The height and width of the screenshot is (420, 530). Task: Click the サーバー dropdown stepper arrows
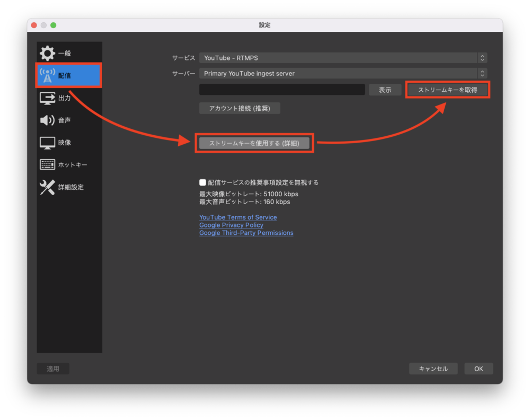coord(482,73)
